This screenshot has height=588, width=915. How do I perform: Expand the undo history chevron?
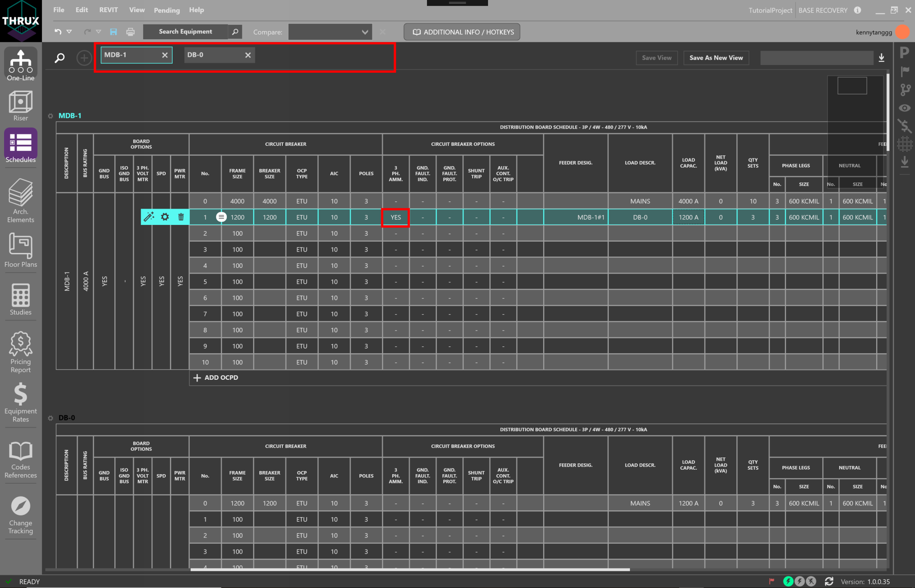point(69,32)
